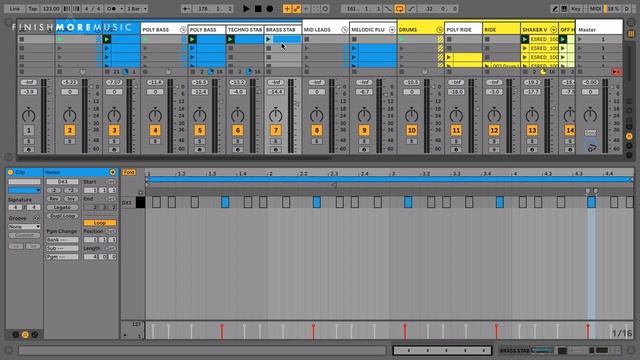Open the Pgm program chooser
This screenshot has height=360, width=640.
[62, 257]
